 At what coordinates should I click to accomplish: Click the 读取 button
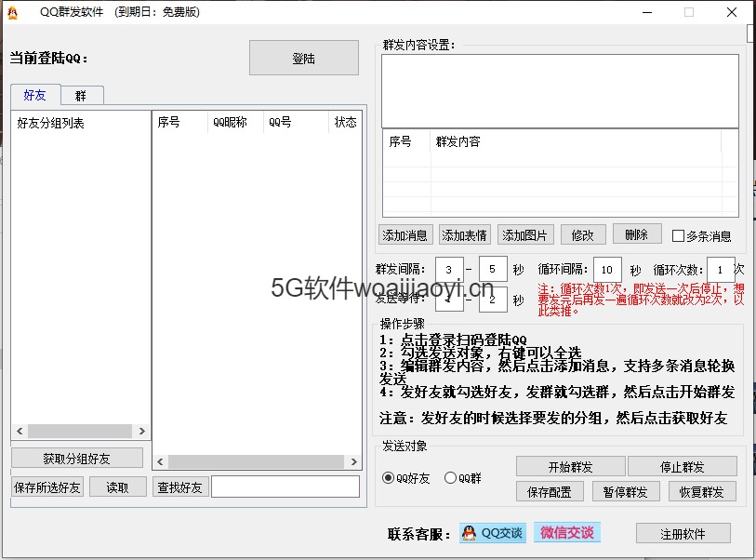coord(118,487)
